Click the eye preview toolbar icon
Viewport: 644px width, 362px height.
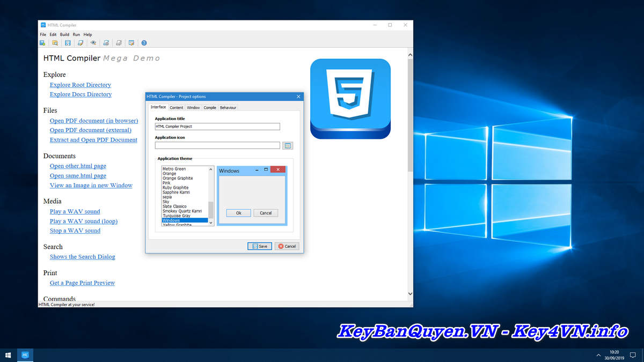coord(93,43)
